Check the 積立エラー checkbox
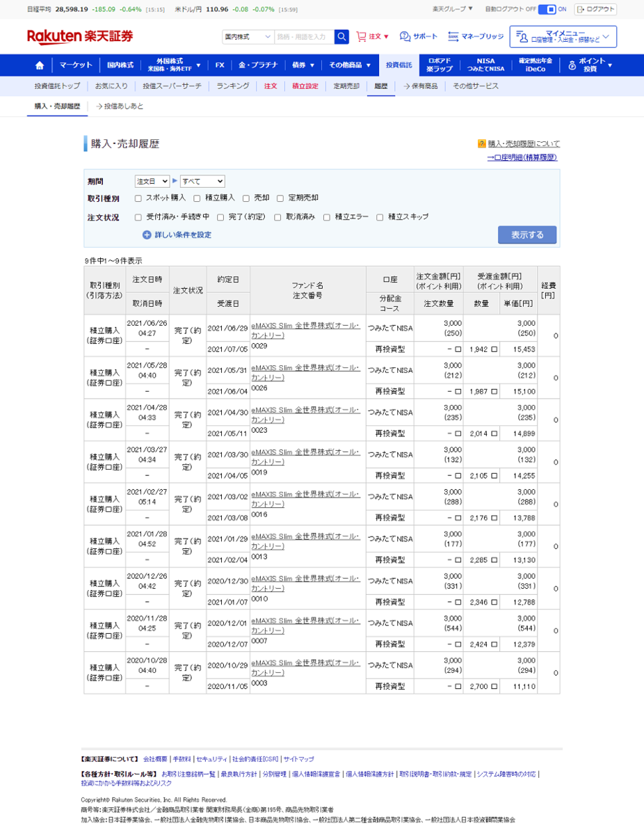644x835 pixels. pos(326,217)
